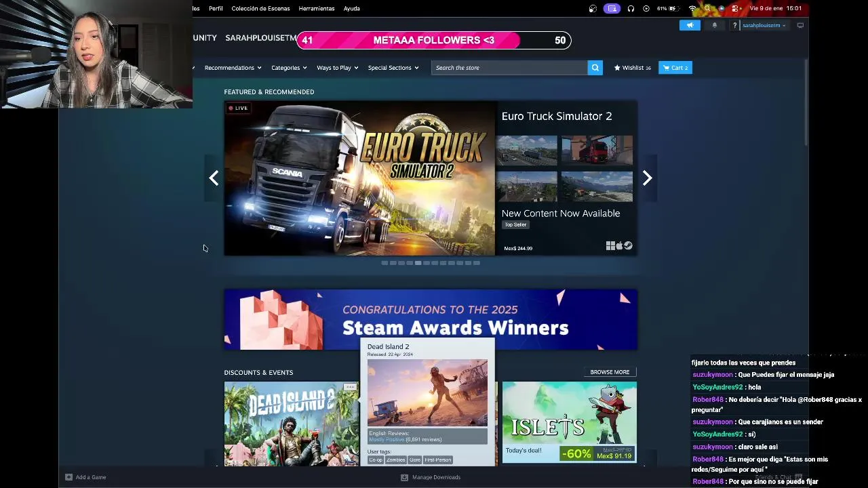The width and height of the screenshot is (868, 488).
Task: Open Colección de Escenas menu
Action: click(260, 9)
